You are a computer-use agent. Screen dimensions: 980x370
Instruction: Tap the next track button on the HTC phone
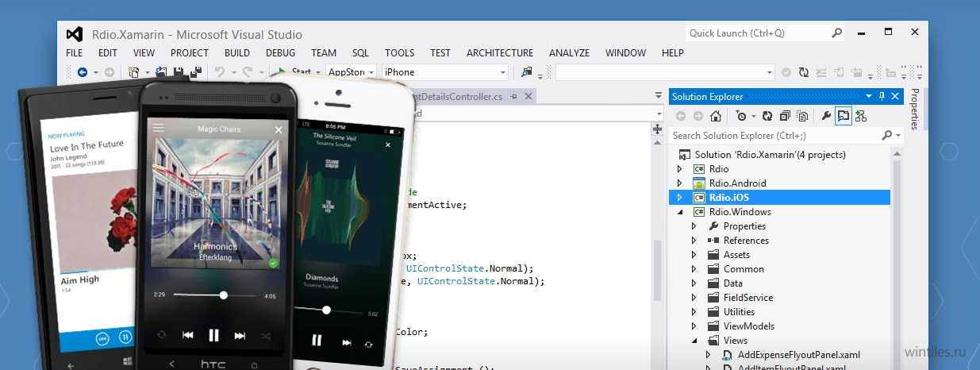(x=239, y=335)
